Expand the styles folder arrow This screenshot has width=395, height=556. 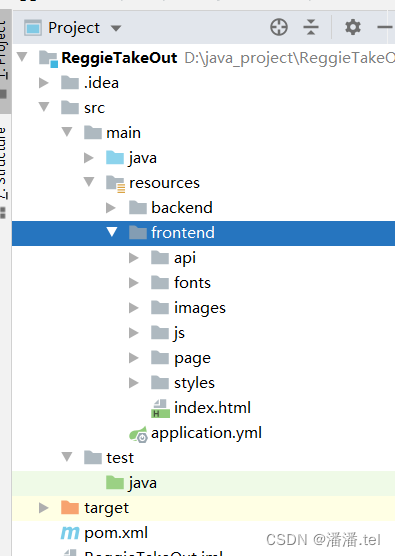coord(134,383)
